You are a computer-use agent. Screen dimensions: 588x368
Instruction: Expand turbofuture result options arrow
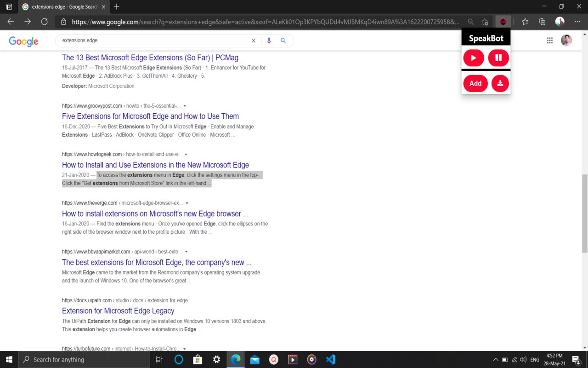[185, 349]
